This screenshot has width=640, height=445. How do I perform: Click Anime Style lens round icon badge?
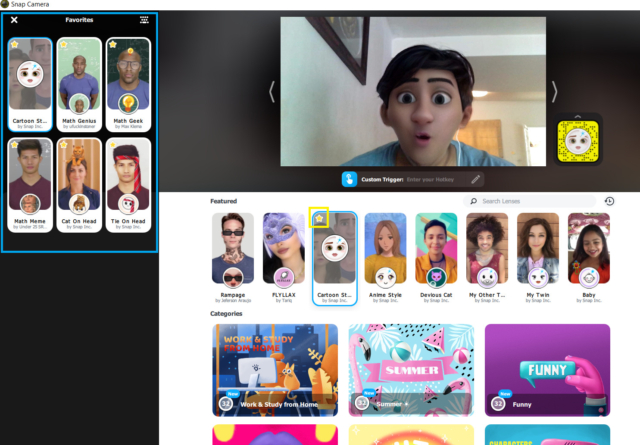click(x=385, y=278)
